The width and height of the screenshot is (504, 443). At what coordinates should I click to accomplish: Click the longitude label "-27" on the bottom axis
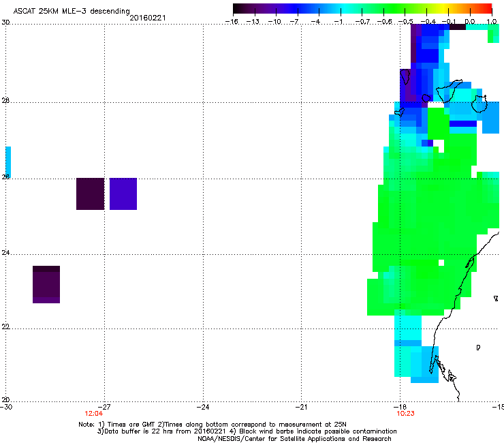point(104,407)
